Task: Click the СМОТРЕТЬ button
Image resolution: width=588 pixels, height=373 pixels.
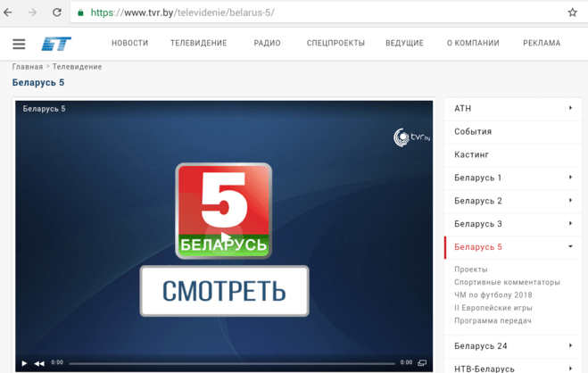Action: click(224, 291)
